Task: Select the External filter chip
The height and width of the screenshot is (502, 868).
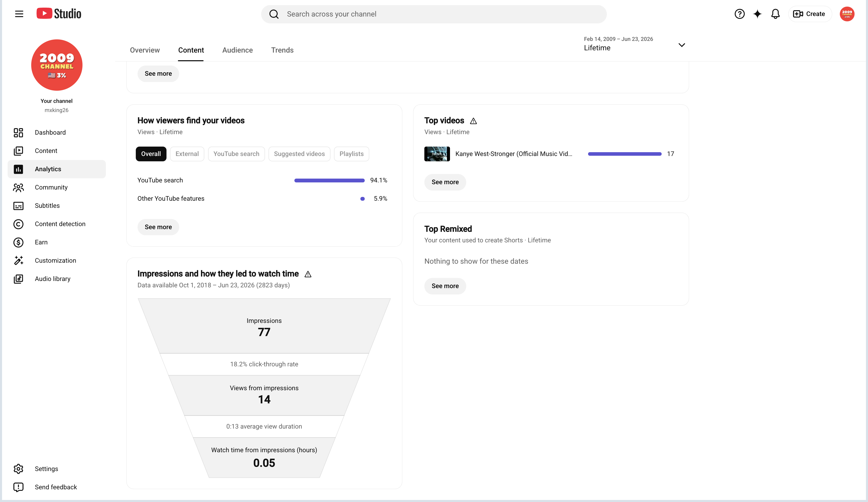Action: [x=187, y=154]
